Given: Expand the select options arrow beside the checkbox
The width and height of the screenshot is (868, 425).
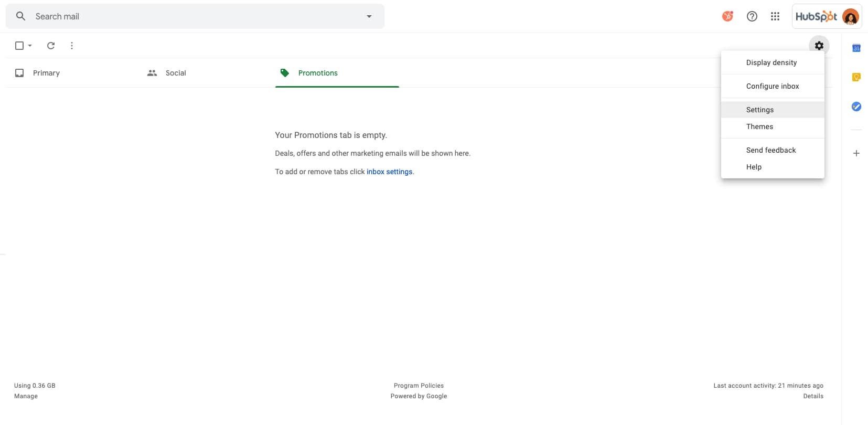Looking at the screenshot, I should [x=30, y=46].
